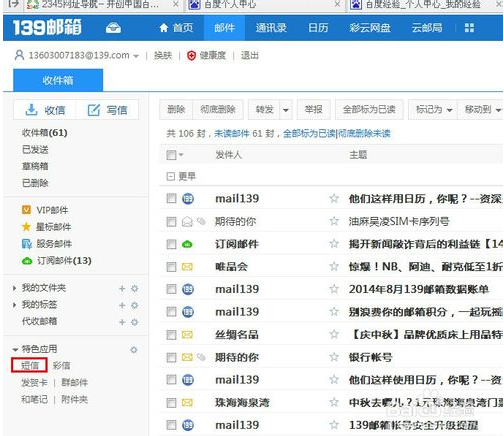Click the plus icon next to 代收邮箱
The height and width of the screenshot is (436, 504).
click(122, 322)
